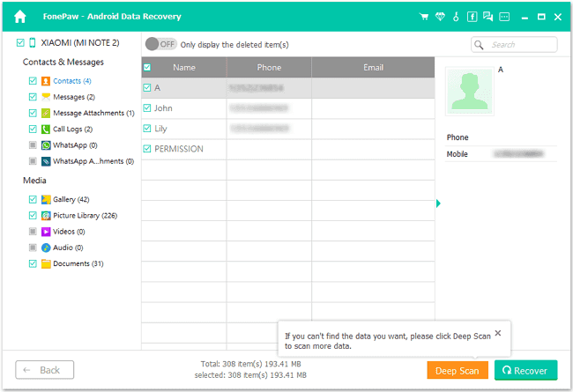Open the more options menu icon

(504, 17)
